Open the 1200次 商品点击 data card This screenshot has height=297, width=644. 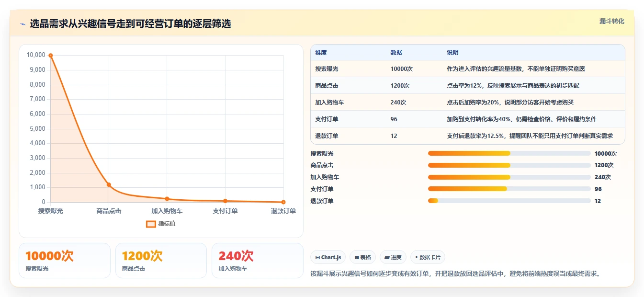point(161,261)
